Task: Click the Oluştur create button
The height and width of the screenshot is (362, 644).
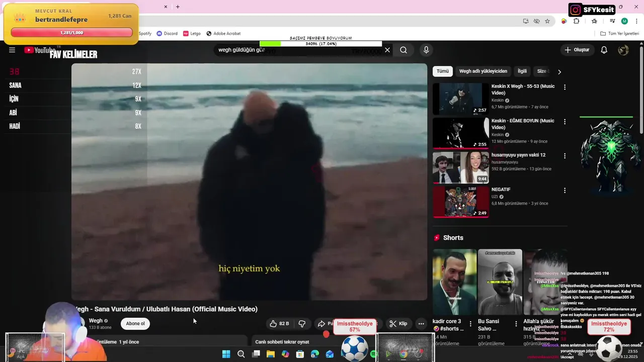Action: pos(577,50)
